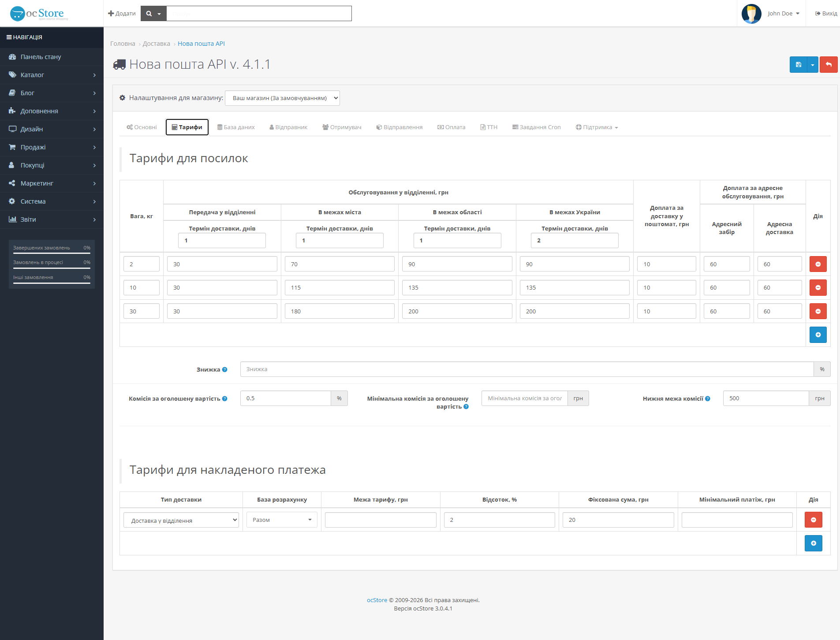Focus the header search input field
Viewport: 840px width, 640px height.
pos(259,13)
